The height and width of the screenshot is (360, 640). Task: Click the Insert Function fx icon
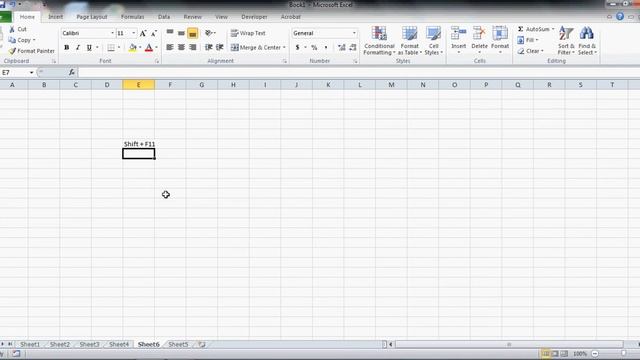coord(71,72)
